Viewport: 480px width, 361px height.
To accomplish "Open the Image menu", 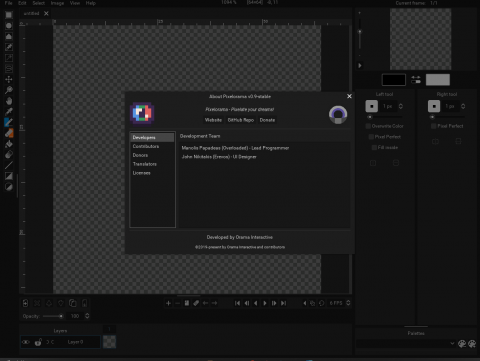I will point(57,3).
